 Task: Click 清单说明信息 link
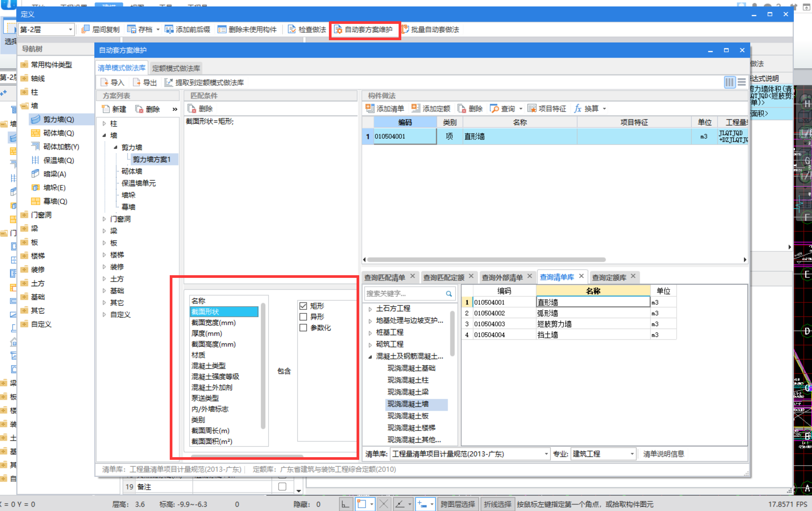tap(663, 454)
